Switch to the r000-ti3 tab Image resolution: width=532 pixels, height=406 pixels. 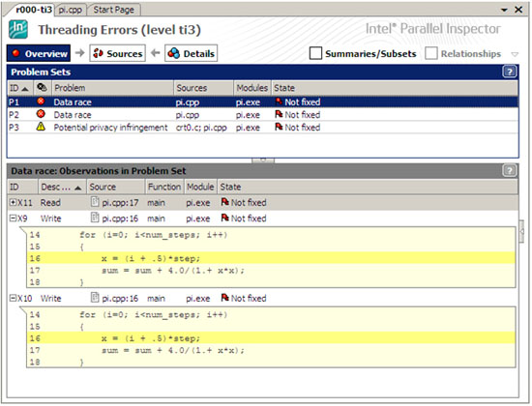34,10
